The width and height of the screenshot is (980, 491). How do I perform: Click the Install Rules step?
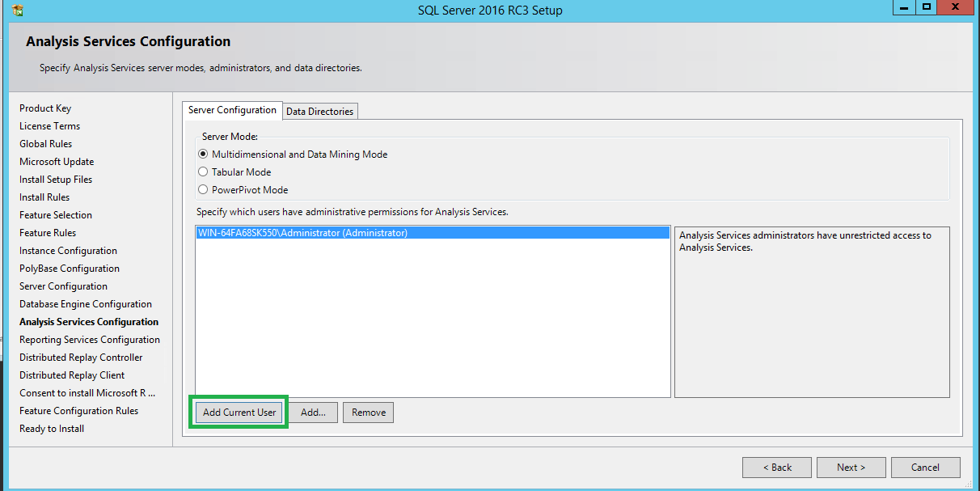pos(44,197)
